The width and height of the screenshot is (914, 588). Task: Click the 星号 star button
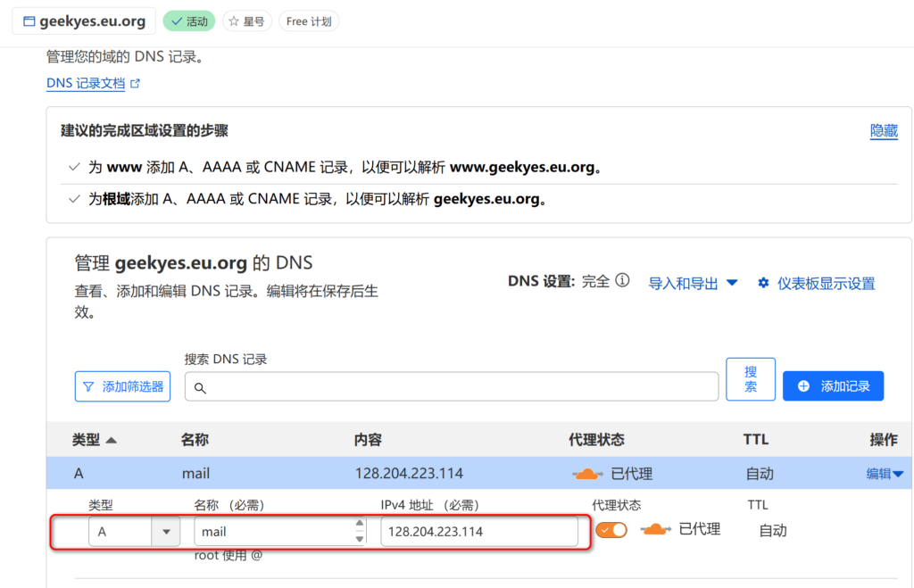click(x=247, y=21)
